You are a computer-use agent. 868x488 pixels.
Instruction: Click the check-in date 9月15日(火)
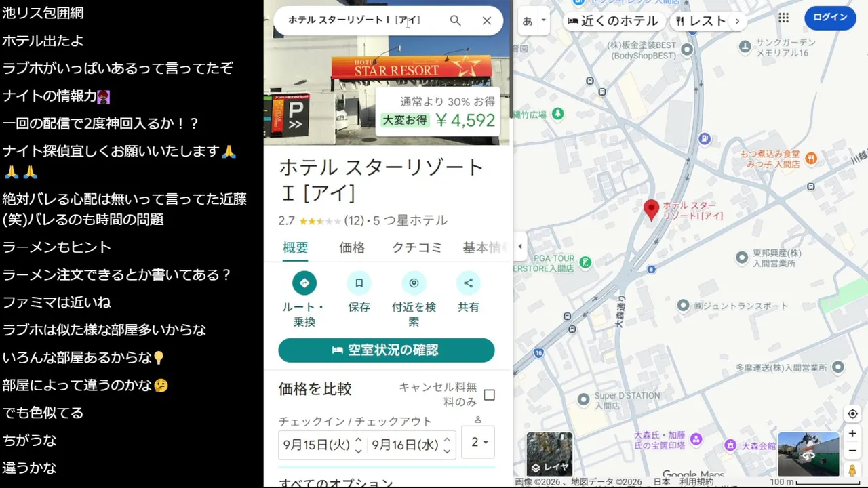[317, 445]
